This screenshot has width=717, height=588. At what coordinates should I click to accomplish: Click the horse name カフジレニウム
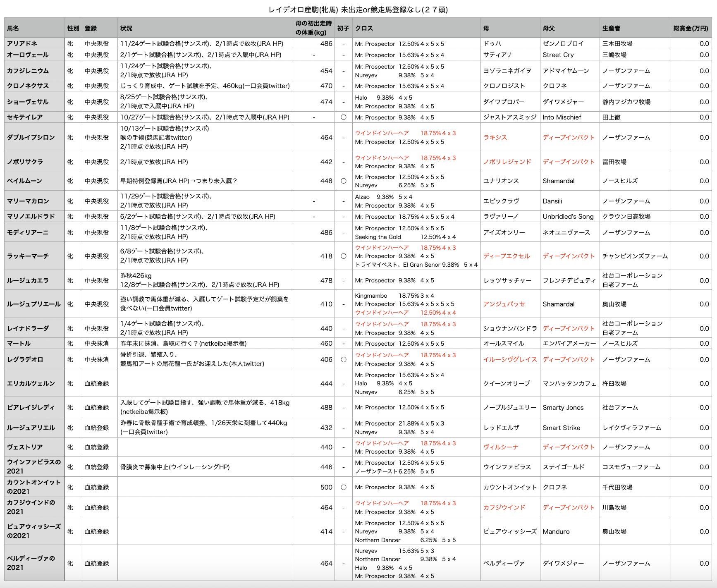coord(28,71)
